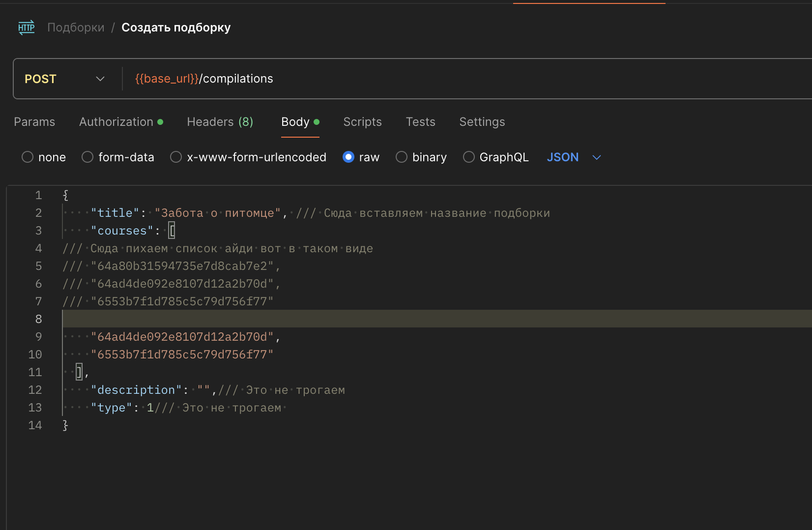812x530 pixels.
Task: Select the GraphQL body type
Action: [x=469, y=157]
